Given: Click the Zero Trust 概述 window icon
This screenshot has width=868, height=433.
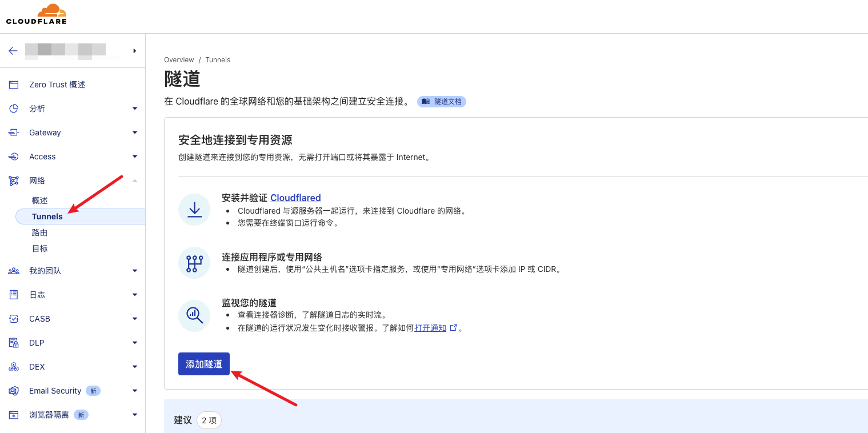Looking at the screenshot, I should (14, 85).
